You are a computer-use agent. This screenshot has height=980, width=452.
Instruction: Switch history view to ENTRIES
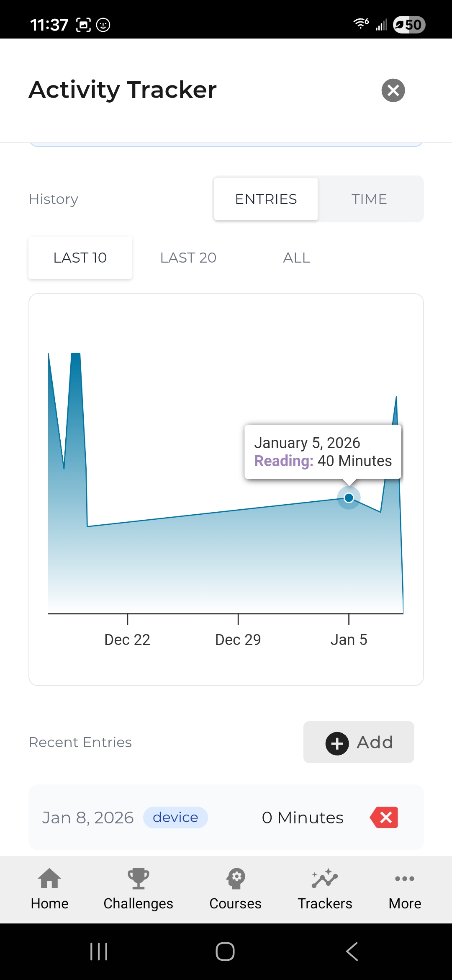266,199
